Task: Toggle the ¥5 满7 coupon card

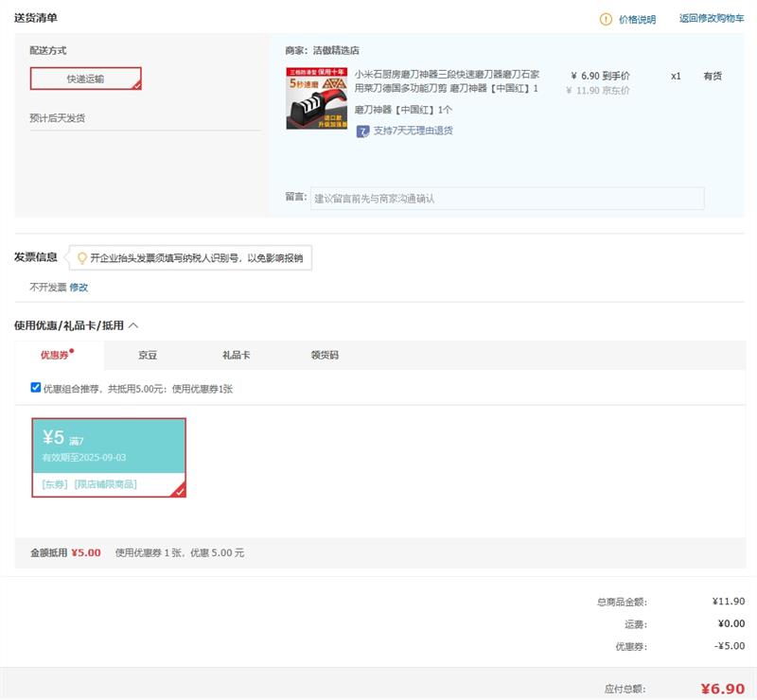Action: click(109, 446)
